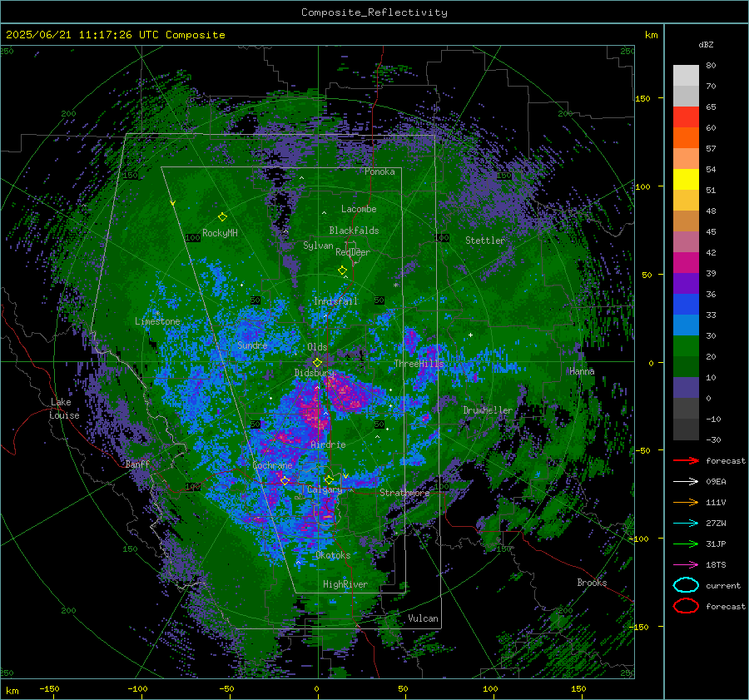Click the yellow diamond marker above Didsbury
The image size is (749, 700).
tap(317, 363)
